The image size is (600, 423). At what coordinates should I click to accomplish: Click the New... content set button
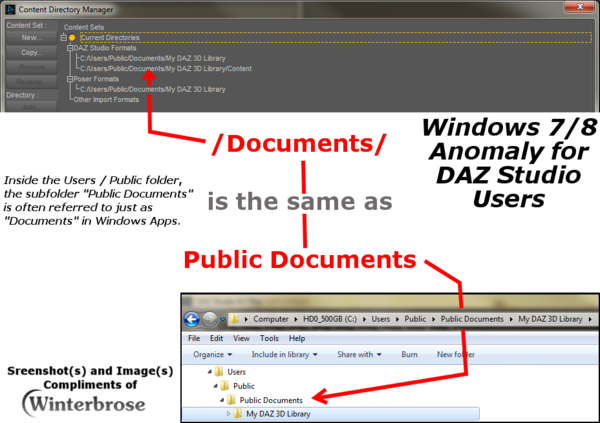click(x=32, y=38)
